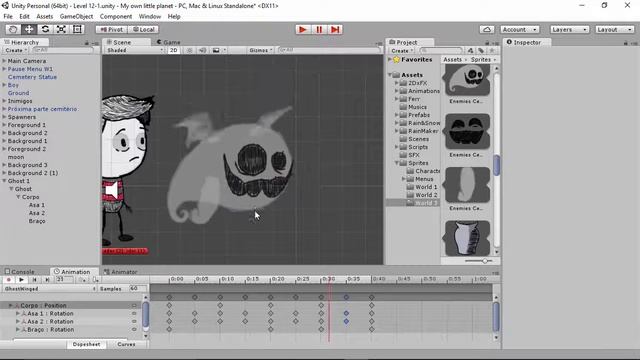Click Project save search star icon
640x360 pixels.
click(x=492, y=51)
